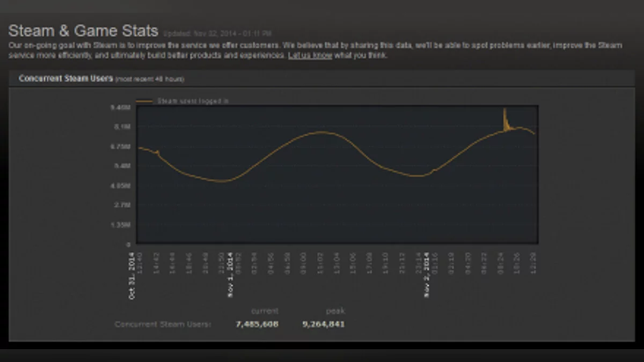Open the "Let us know" feedback link
This screenshot has width=644, height=362.
[310, 55]
